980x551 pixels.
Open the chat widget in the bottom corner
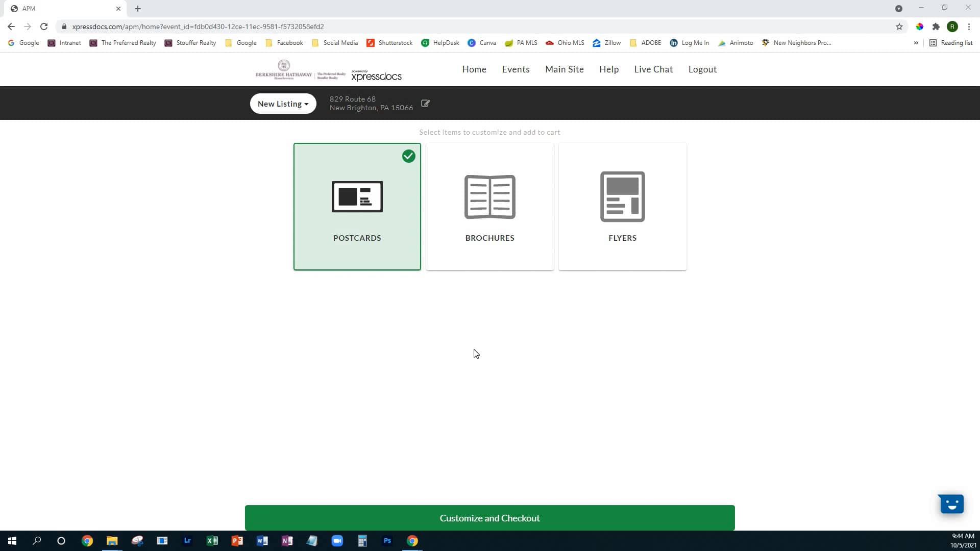tap(951, 504)
